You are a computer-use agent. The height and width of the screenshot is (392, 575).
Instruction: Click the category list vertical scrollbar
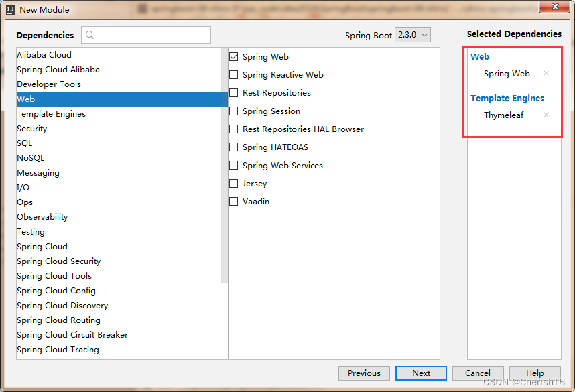[x=225, y=165]
